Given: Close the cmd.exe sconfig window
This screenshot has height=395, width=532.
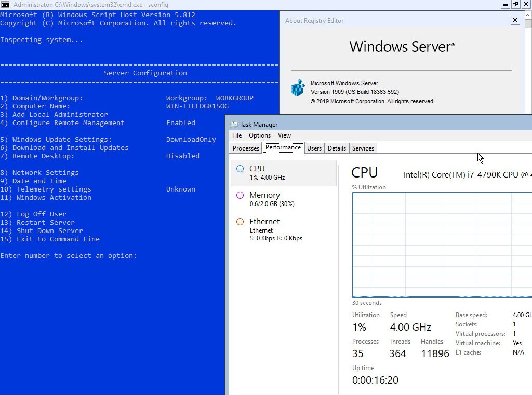Looking at the screenshot, I should (526, 4).
